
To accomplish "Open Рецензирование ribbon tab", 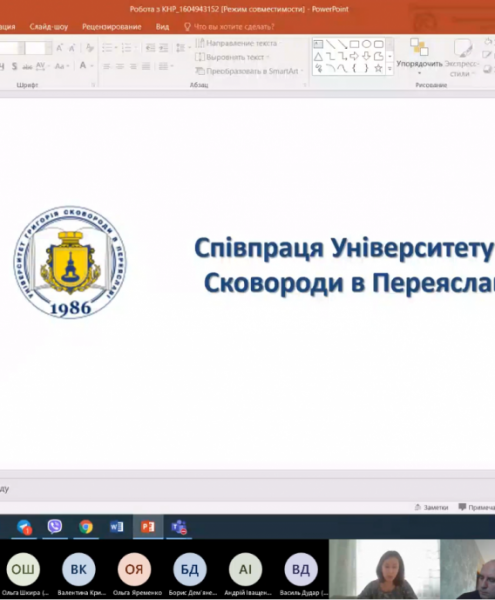I will click(x=112, y=27).
